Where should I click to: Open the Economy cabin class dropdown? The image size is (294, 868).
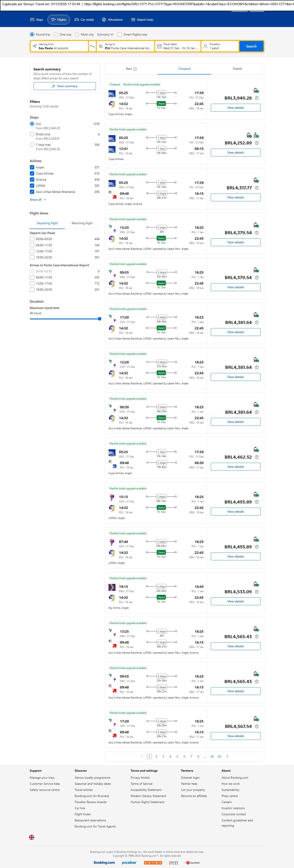point(105,34)
